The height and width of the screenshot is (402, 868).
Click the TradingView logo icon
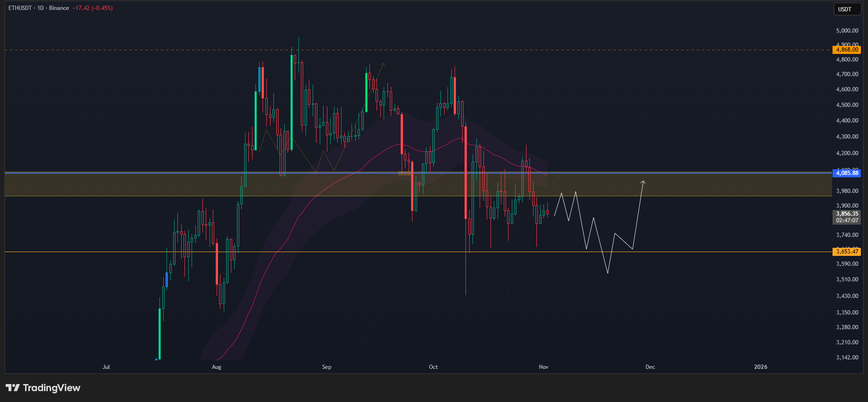pyautogui.click(x=13, y=388)
